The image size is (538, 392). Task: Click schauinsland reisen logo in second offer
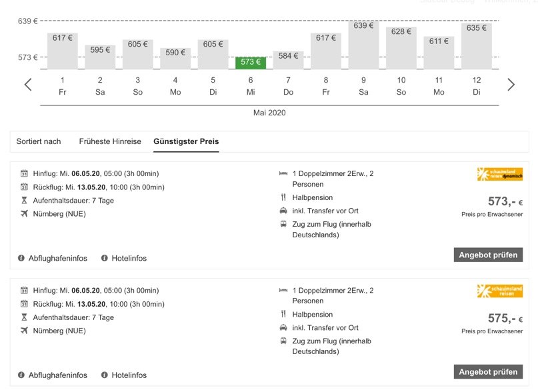(x=499, y=291)
